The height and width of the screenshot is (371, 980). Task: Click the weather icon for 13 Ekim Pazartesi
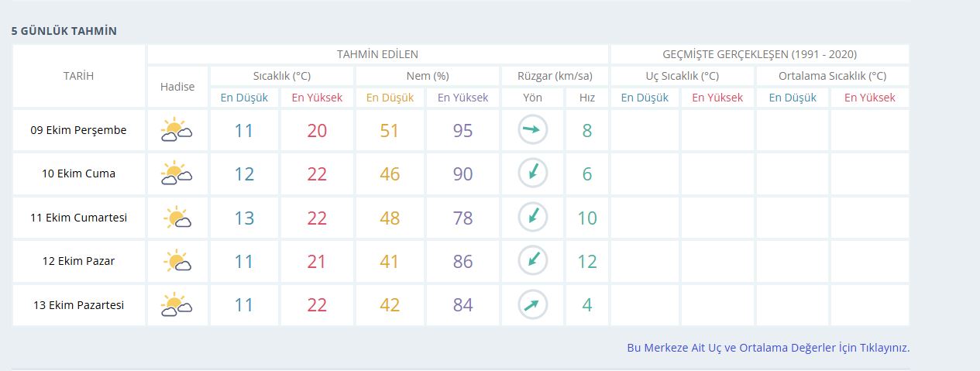177,305
